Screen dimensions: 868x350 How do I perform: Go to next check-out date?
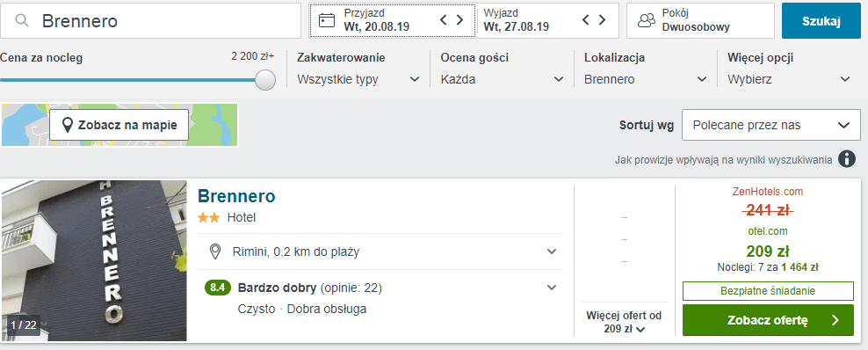603,20
